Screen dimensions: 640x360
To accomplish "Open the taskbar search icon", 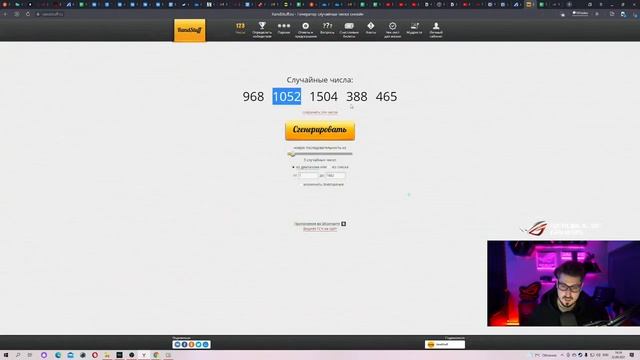I will tap(18, 355).
